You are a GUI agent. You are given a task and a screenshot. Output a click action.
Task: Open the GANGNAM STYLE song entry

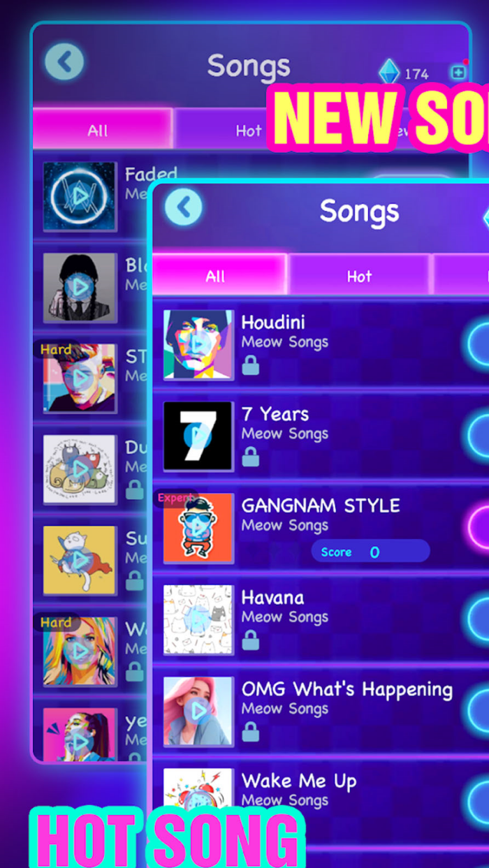click(321, 528)
